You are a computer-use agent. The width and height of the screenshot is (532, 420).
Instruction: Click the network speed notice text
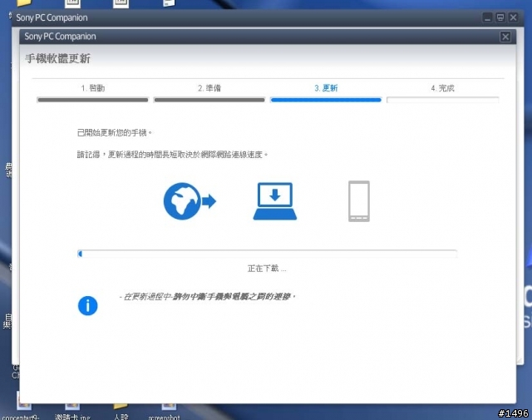coord(172,155)
